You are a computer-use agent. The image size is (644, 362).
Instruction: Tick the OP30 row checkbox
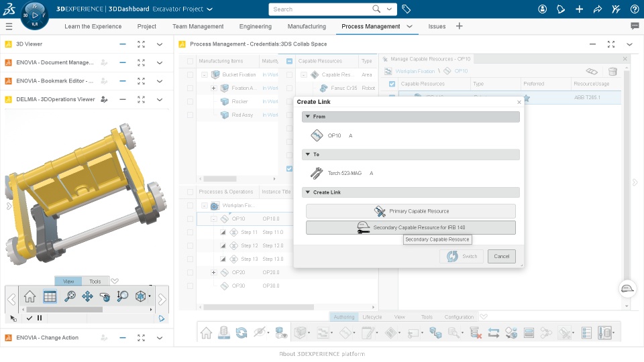coord(190,286)
